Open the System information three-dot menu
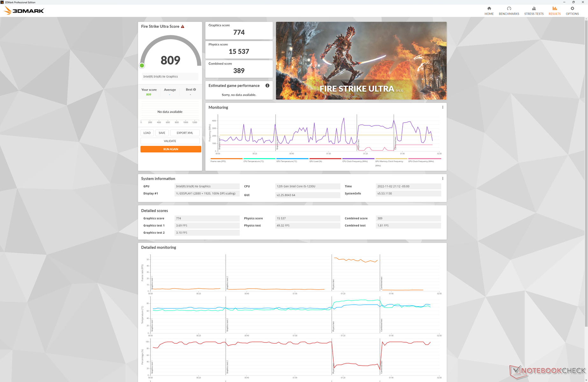The image size is (588, 382). pyautogui.click(x=442, y=179)
